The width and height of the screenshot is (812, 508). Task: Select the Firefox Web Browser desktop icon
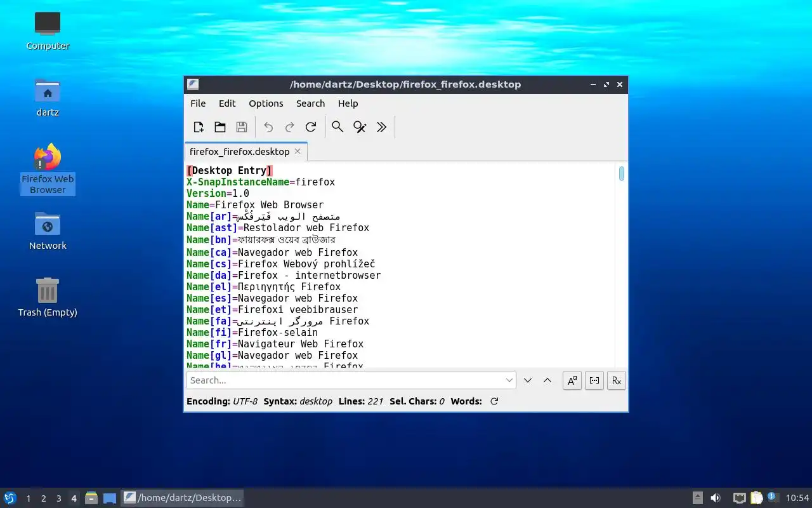coord(48,169)
